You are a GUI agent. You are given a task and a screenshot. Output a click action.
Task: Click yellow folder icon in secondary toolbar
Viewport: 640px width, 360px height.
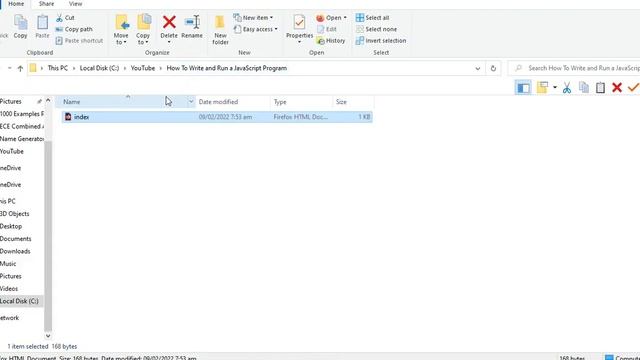pos(542,87)
